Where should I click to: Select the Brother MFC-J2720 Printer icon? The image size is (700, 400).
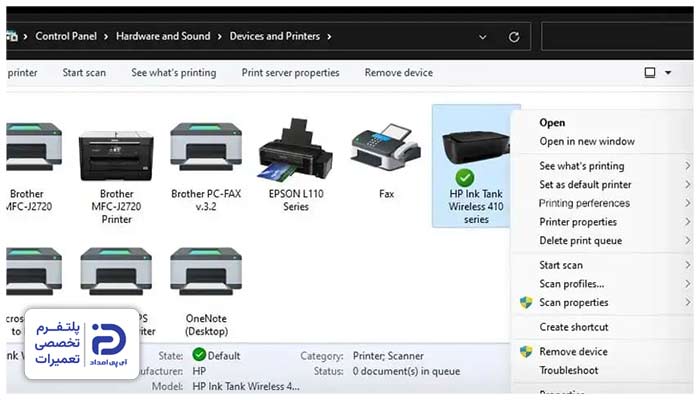116,156
